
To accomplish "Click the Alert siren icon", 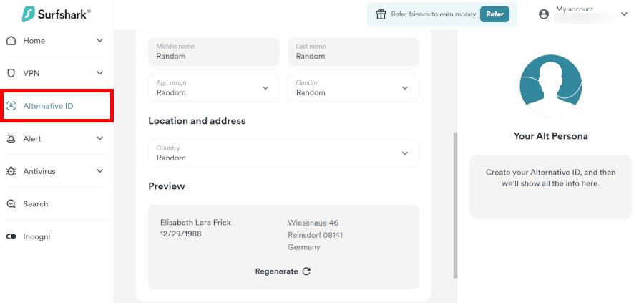I will pos(11,139).
